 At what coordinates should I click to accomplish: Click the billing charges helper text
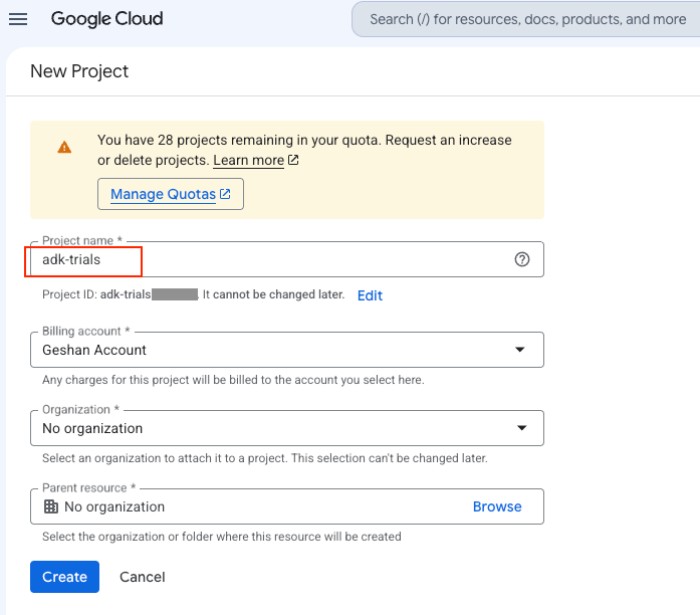233,380
